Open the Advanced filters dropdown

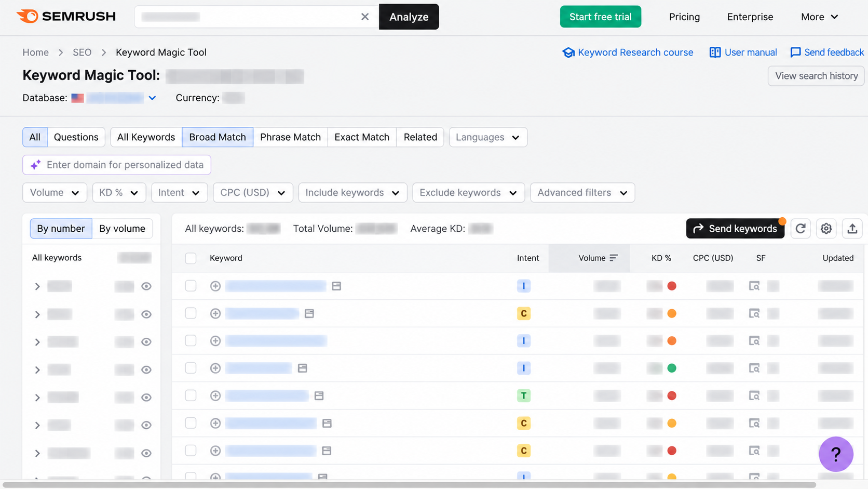pos(582,193)
